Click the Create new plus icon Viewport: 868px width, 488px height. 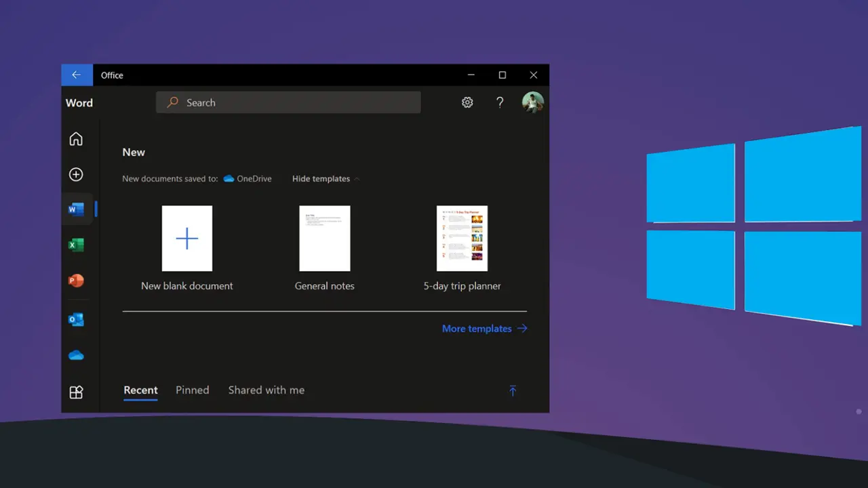click(76, 174)
